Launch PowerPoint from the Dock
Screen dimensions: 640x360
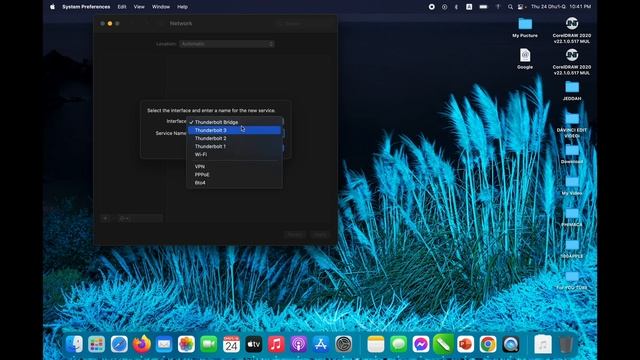(x=466, y=344)
